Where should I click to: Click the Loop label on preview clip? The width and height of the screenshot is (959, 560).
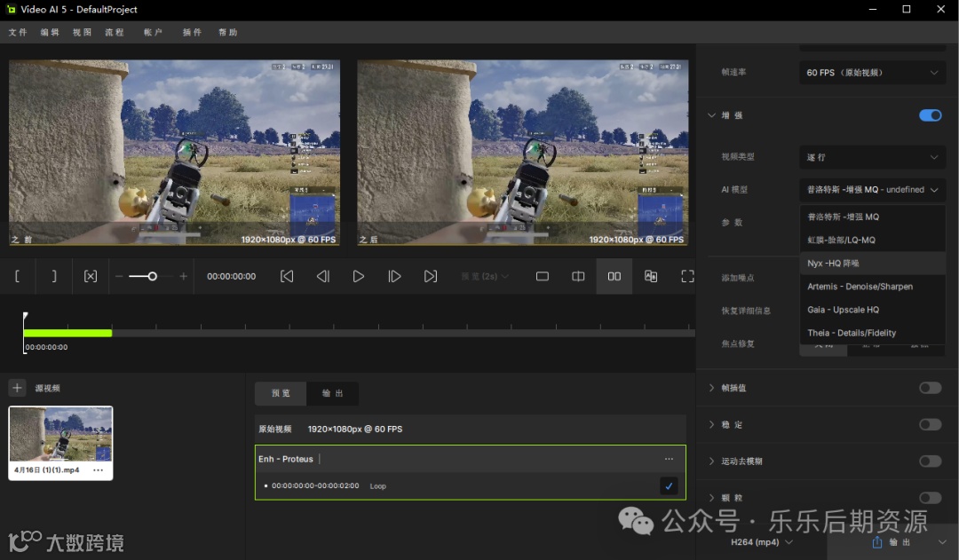point(378,486)
